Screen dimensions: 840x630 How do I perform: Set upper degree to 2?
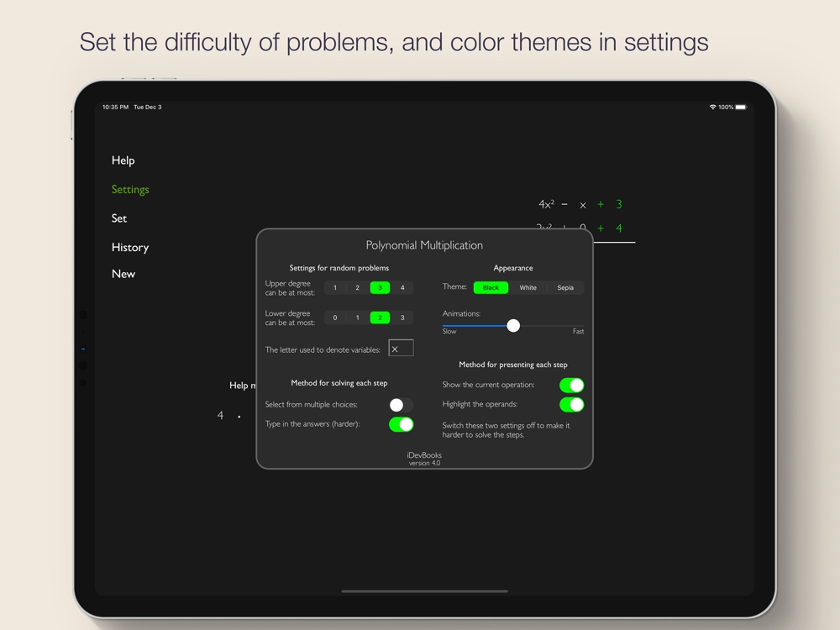(357, 287)
